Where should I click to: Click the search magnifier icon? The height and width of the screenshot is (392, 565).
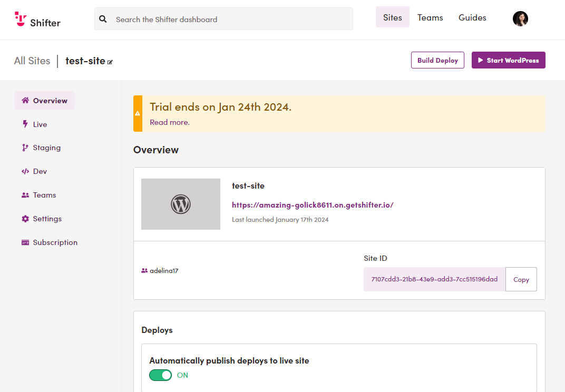pos(103,19)
